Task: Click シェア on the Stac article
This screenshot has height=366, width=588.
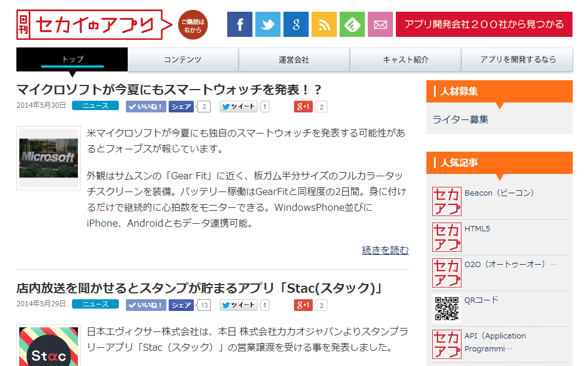Action: pyautogui.click(x=181, y=305)
